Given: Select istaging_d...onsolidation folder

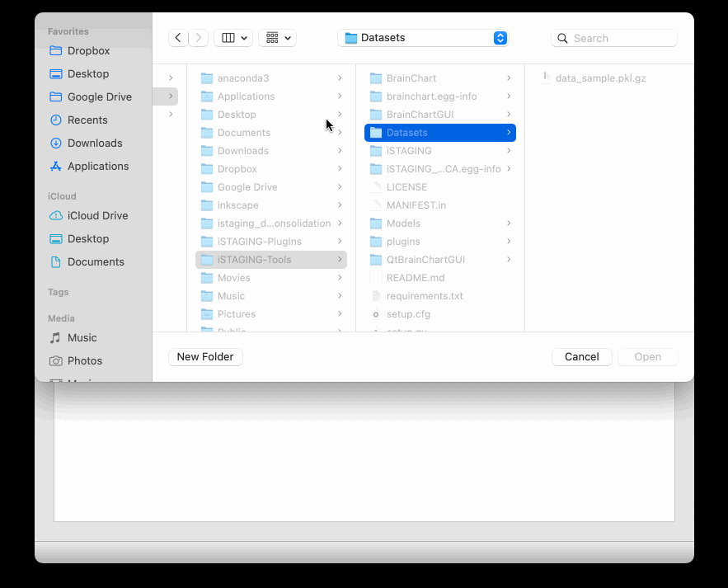Looking at the screenshot, I should click(271, 223).
